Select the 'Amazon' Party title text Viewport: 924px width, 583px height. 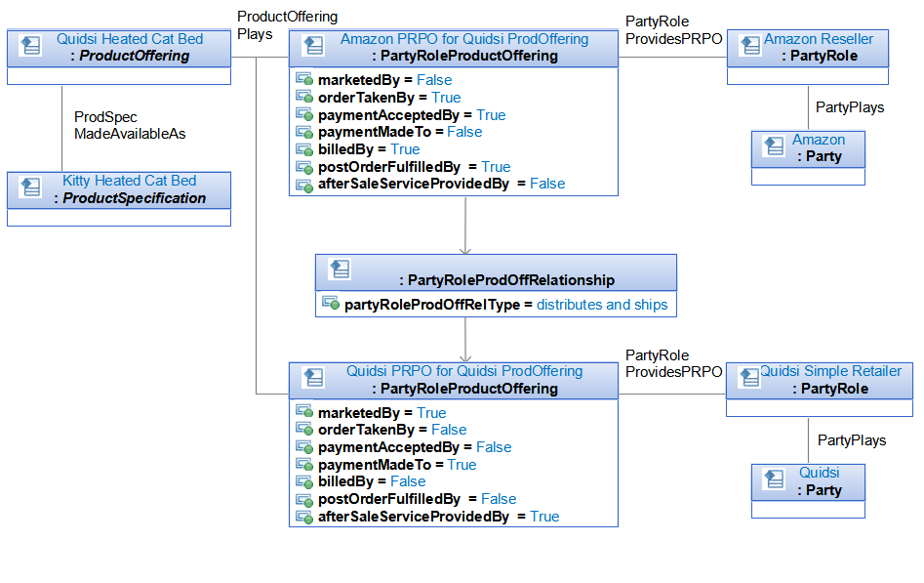tap(819, 140)
